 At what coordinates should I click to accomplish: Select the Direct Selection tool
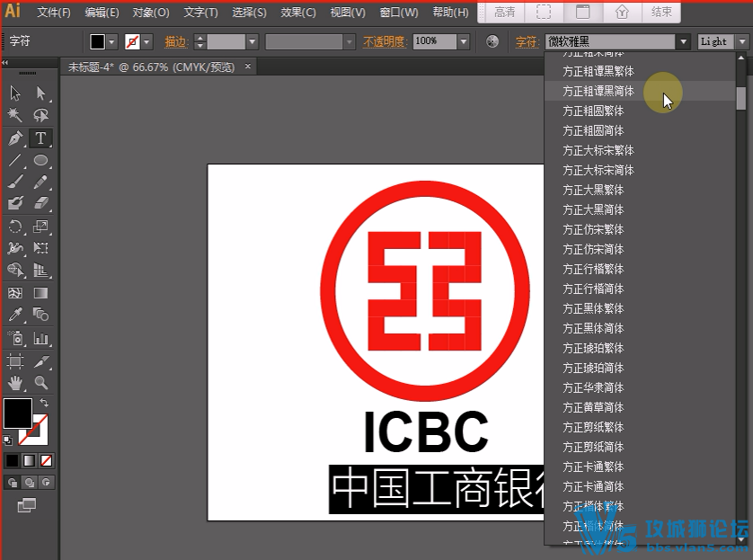click(x=40, y=93)
